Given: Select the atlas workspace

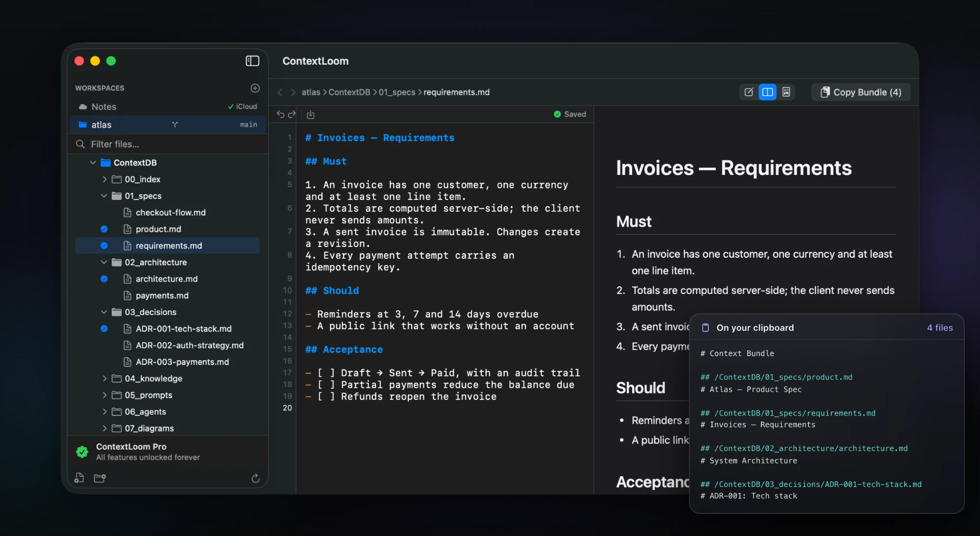Looking at the screenshot, I should (x=168, y=125).
